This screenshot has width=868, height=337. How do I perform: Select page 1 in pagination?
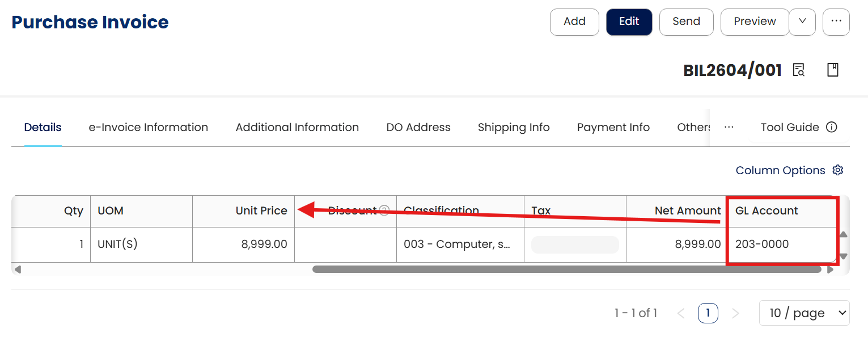point(708,313)
